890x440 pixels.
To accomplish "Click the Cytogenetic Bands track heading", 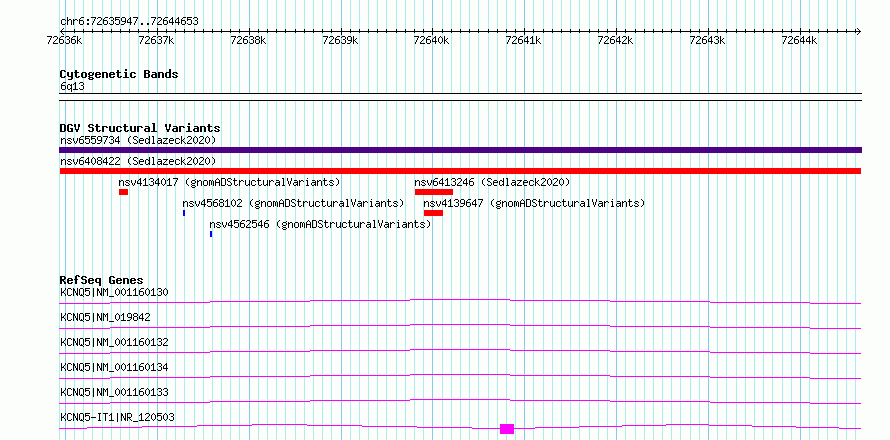I will pos(119,74).
